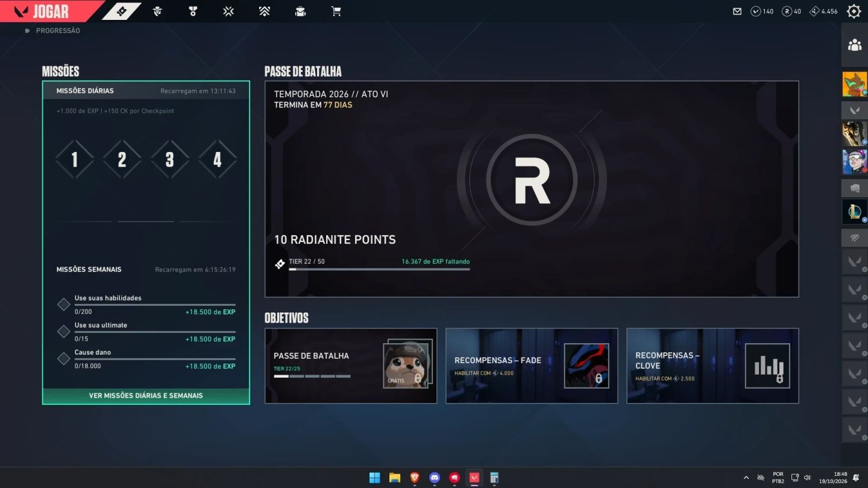Open the Store shopping cart icon
This screenshot has width=868, height=488.
[x=336, y=11]
